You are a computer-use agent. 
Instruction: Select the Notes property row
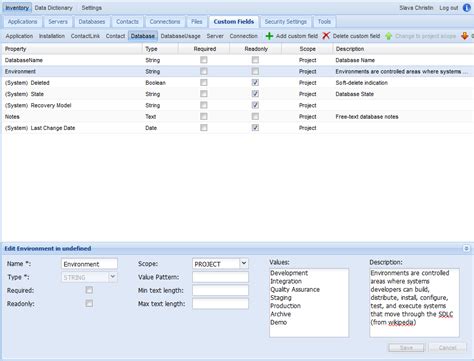tap(237, 117)
